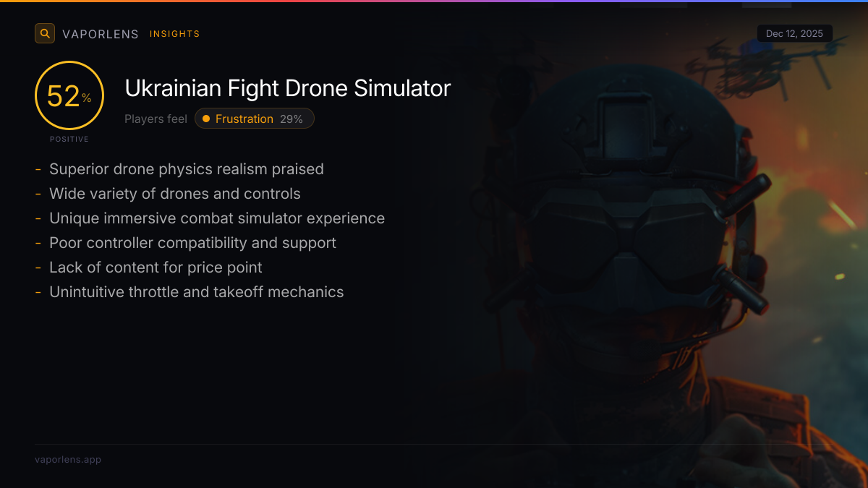
Task: Click the POSITIVE label under score
Action: click(x=69, y=139)
